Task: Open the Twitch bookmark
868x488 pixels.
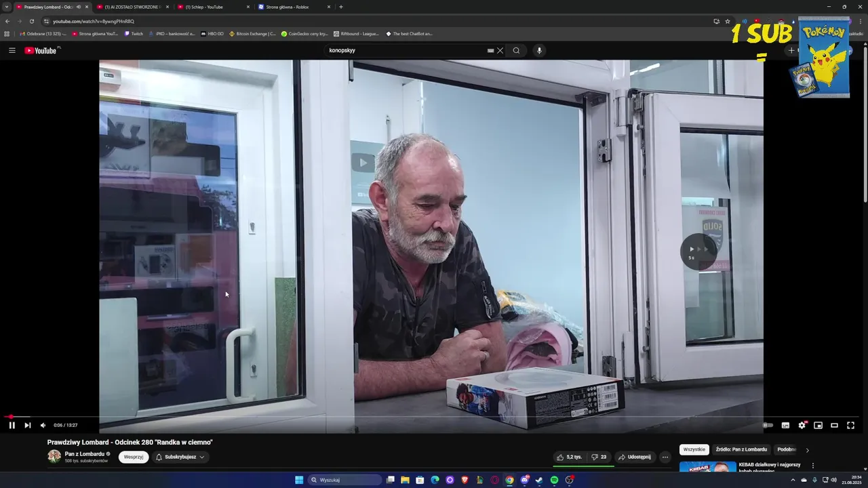Action: pyautogui.click(x=134, y=33)
